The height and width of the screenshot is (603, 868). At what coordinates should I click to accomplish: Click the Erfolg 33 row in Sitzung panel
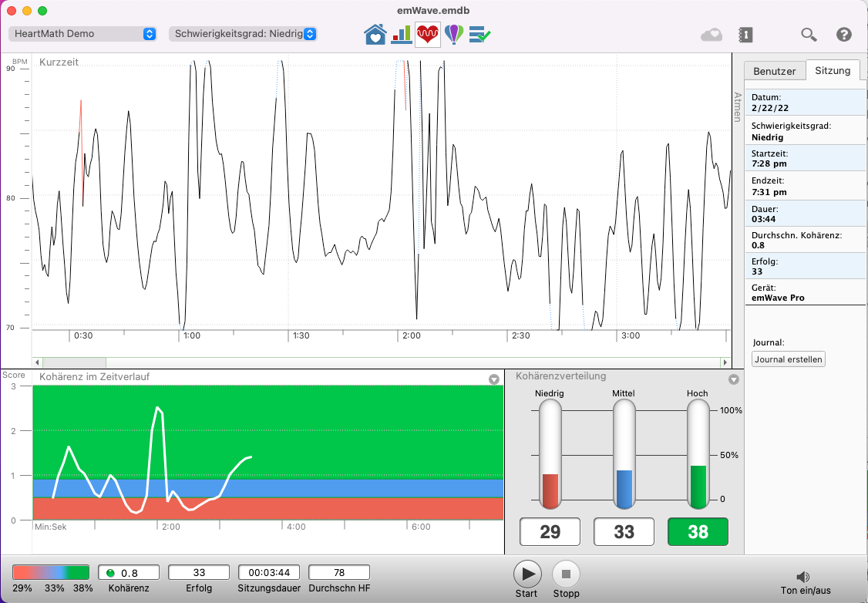point(805,266)
